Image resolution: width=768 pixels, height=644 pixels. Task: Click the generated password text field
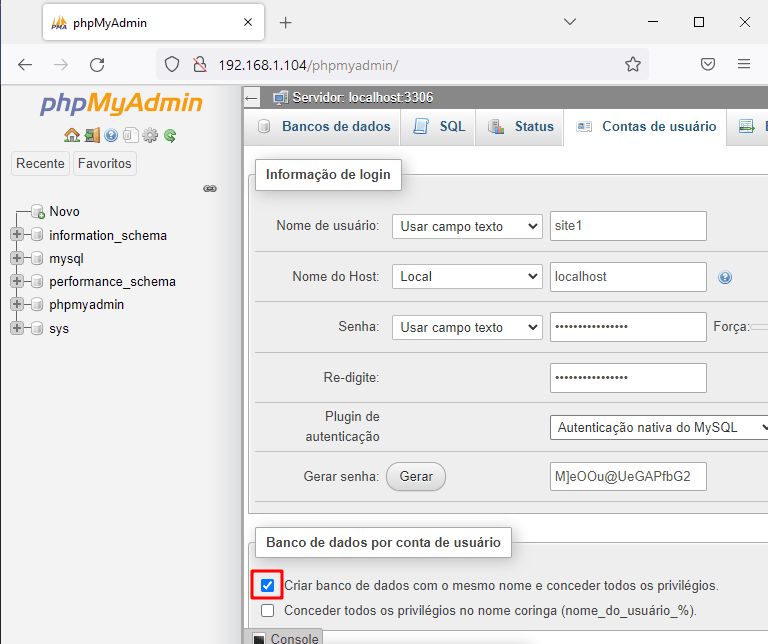[x=628, y=477]
